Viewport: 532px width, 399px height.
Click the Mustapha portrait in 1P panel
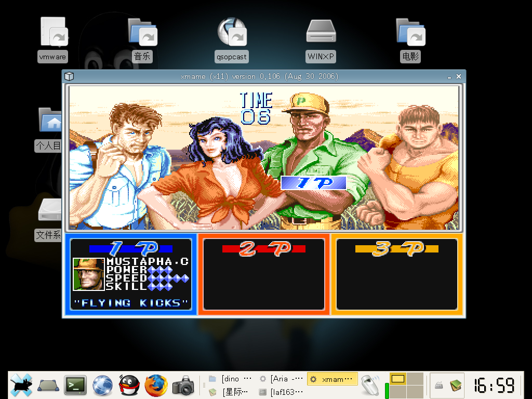tap(88, 274)
